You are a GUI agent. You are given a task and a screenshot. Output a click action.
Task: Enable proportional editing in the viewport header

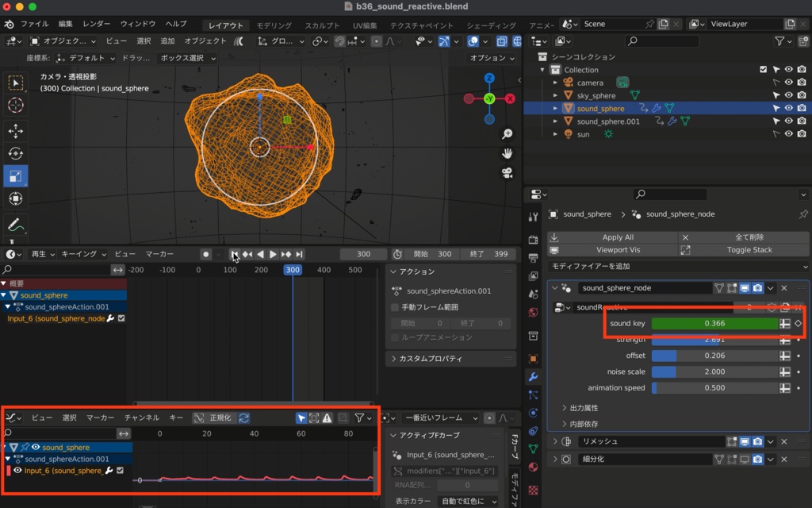coord(377,41)
